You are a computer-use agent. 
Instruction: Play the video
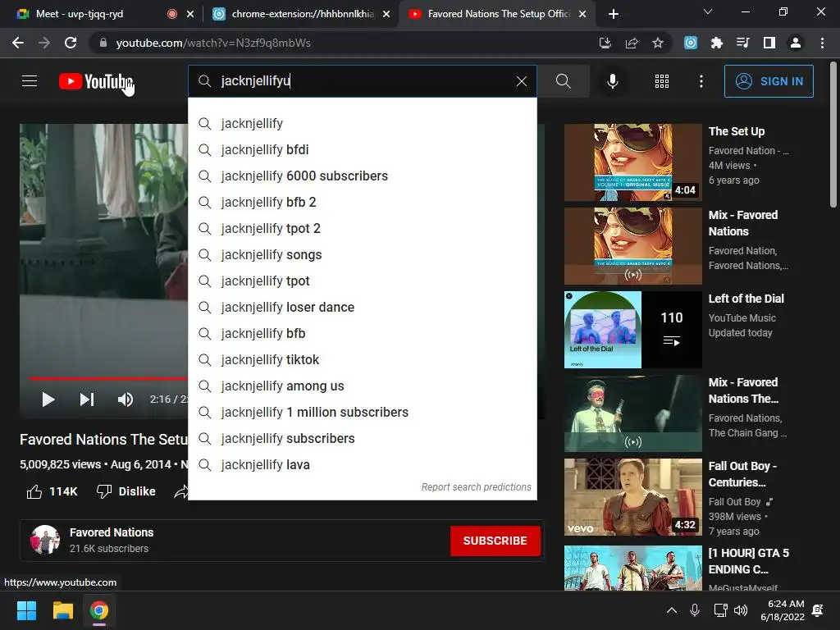click(48, 399)
